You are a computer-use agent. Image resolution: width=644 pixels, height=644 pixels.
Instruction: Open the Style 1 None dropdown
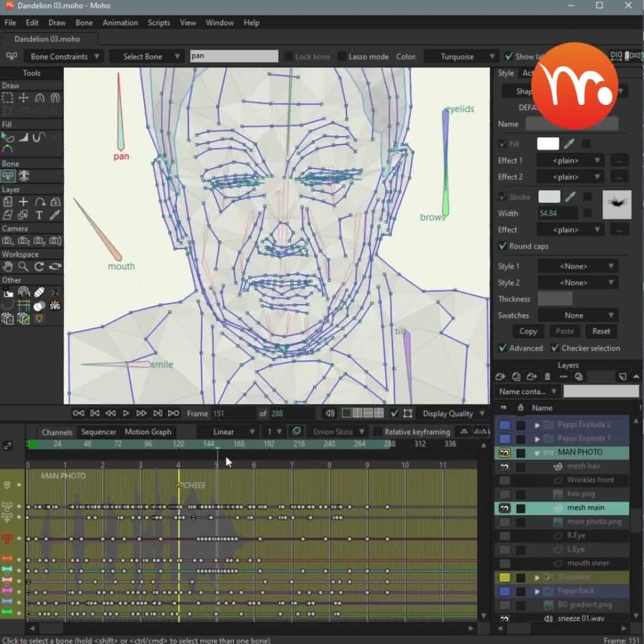[578, 266]
